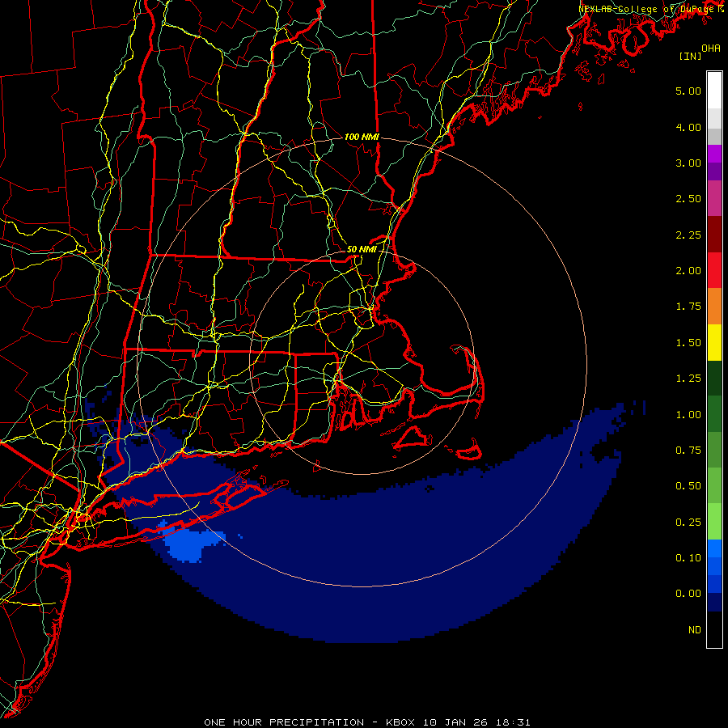The width and height of the screenshot is (728, 728).
Task: Click the "KBOX" radar site identifier
Action: point(401,722)
